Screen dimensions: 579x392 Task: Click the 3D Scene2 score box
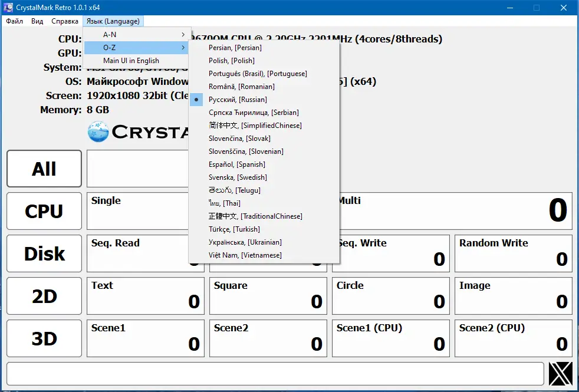[268, 338]
